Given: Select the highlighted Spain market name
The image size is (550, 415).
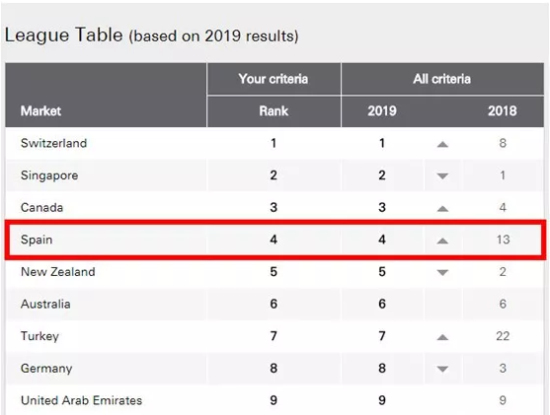Looking at the screenshot, I should (x=36, y=240).
